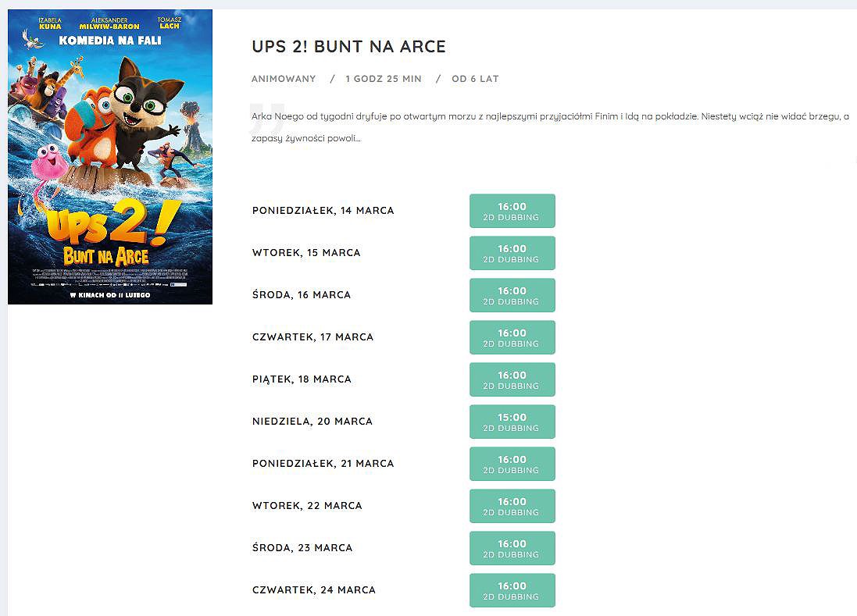Click the CZWARTEK, 17 MARCA date label

coord(312,337)
